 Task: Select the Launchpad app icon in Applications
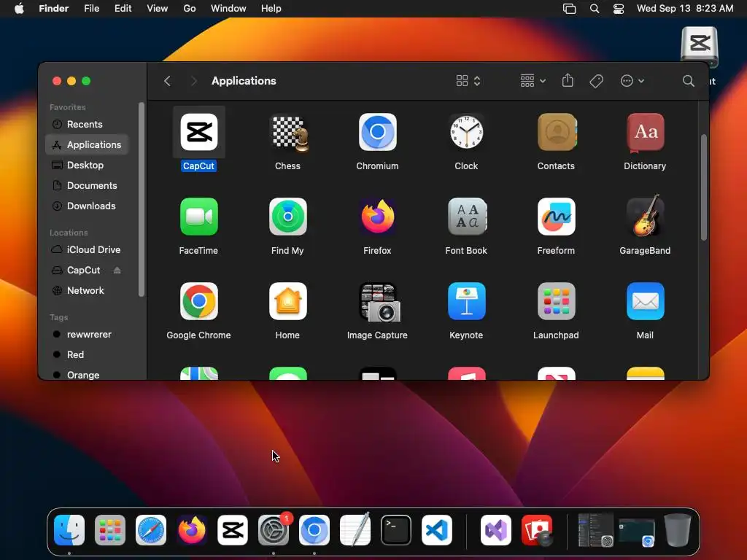pos(556,301)
